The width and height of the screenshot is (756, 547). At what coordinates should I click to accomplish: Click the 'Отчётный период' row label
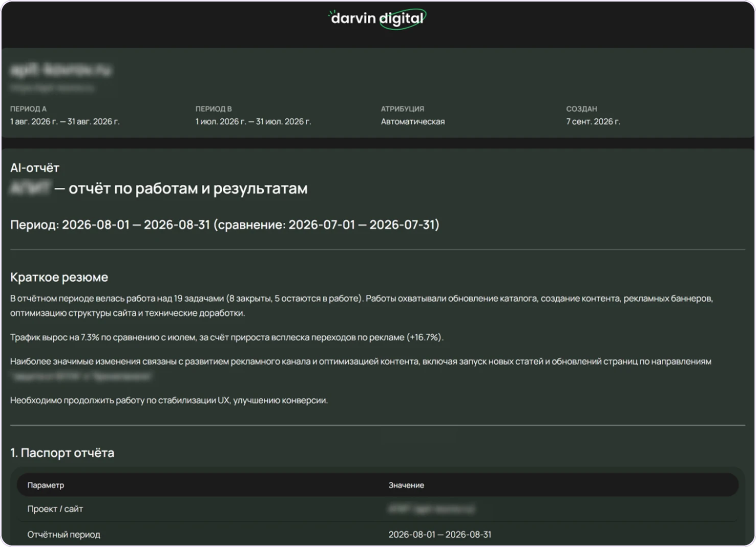(64, 534)
